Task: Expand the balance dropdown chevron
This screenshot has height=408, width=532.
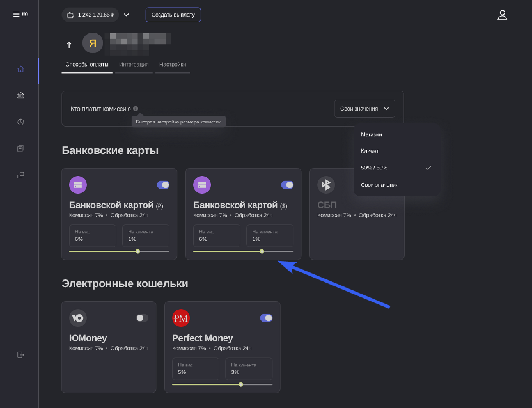Action: 126,15
